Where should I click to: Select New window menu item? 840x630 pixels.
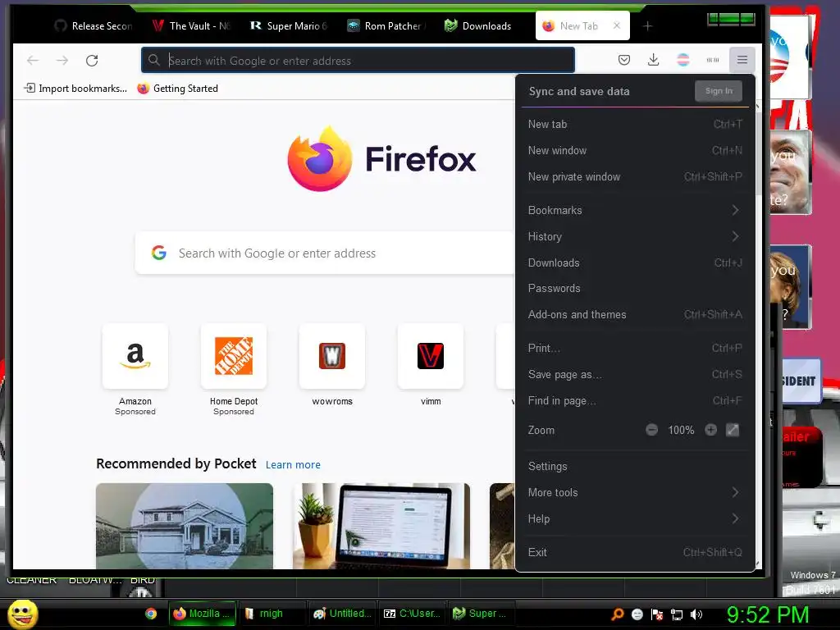tap(635, 150)
